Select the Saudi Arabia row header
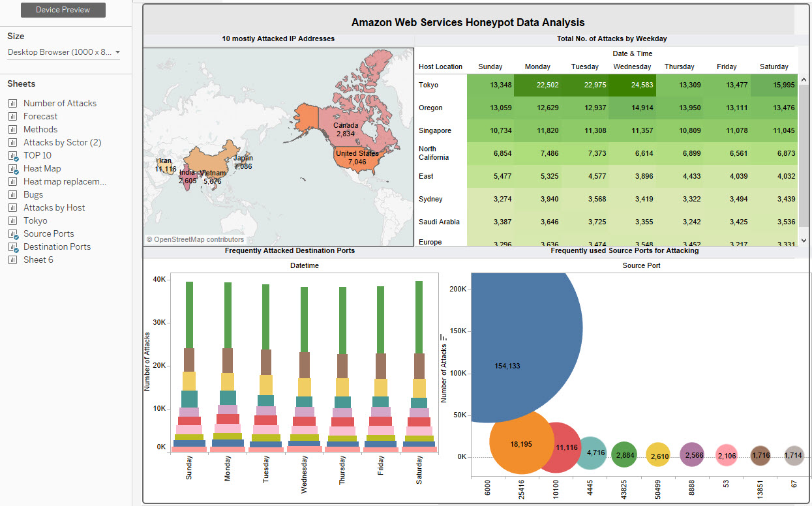Viewport: 812px width, 506px height. coord(439,222)
